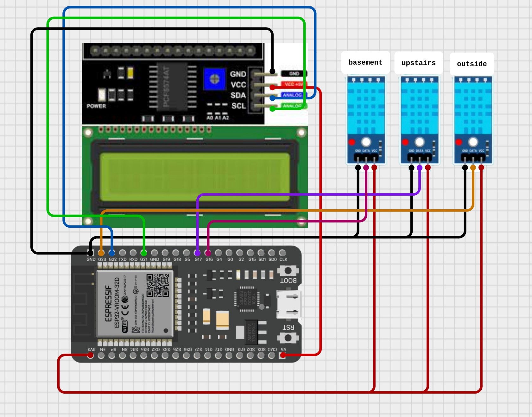Click the ESP32 RST reset button

coord(288,338)
